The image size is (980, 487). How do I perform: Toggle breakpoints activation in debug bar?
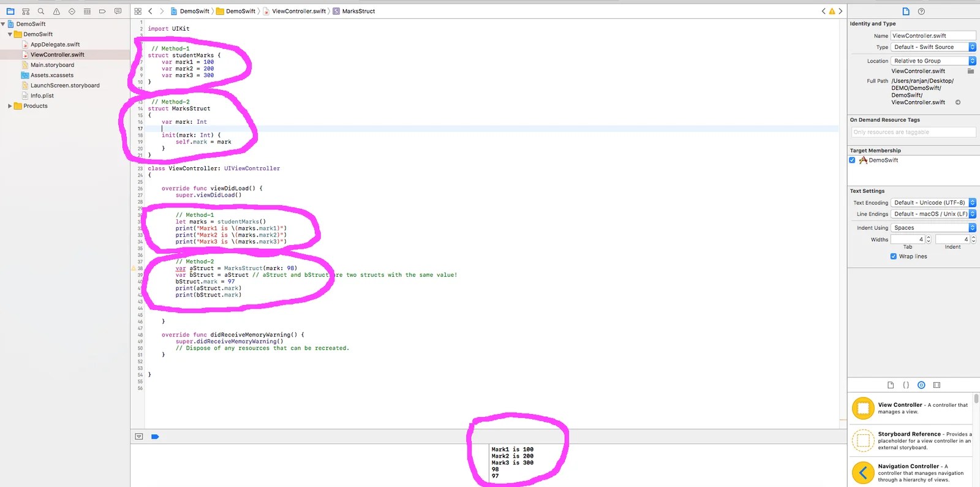[155, 437]
